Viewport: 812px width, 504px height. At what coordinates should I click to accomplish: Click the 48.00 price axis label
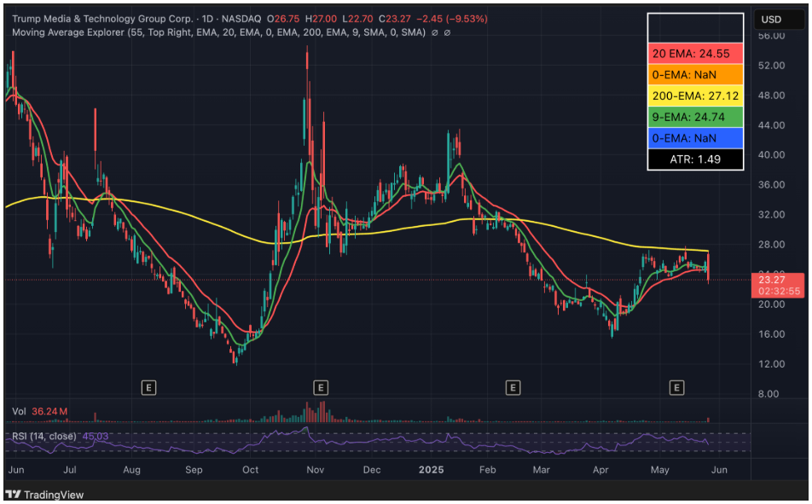(x=772, y=96)
